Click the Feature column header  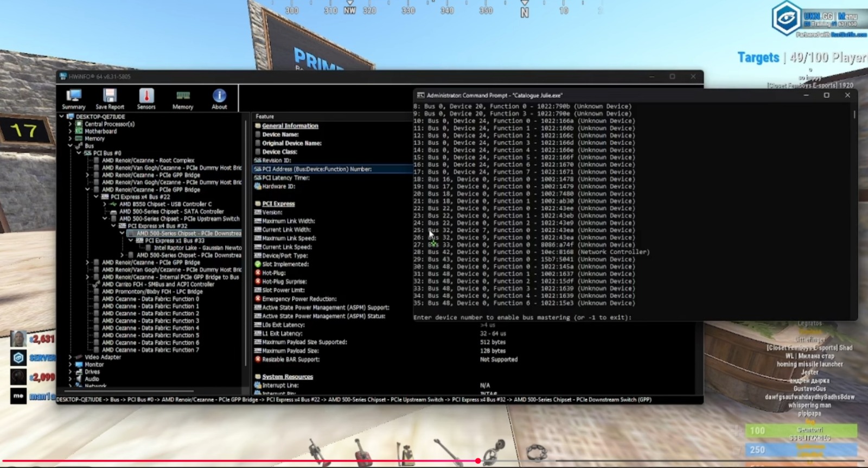[265, 116]
